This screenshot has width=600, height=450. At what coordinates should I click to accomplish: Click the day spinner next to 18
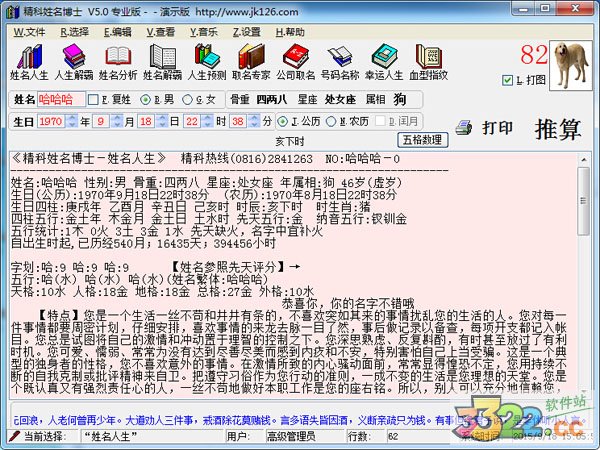[162, 121]
